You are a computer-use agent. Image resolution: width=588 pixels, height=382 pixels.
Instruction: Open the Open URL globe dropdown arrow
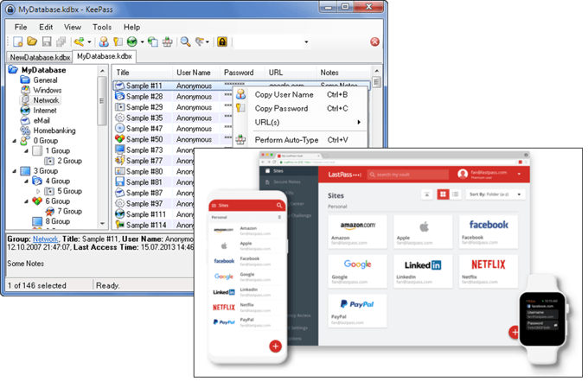tap(142, 42)
